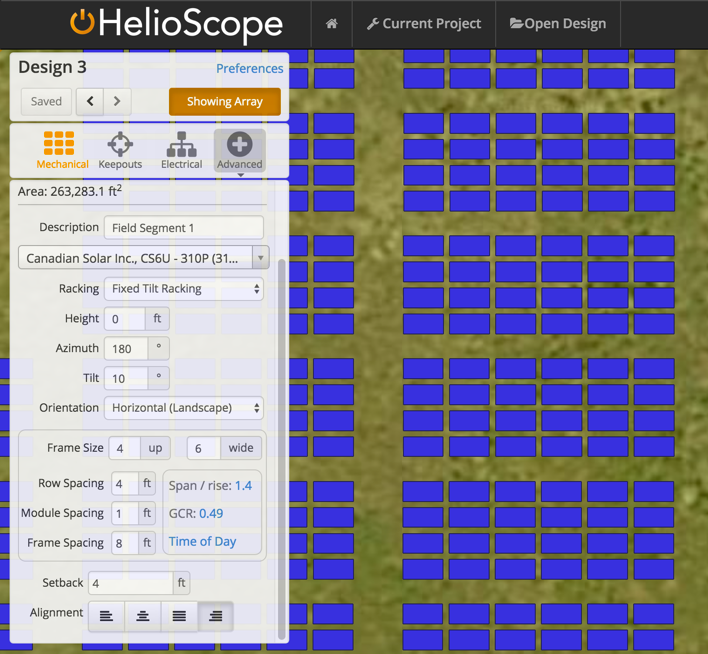708x654 pixels.
Task: Click the Setback input field
Action: (131, 583)
